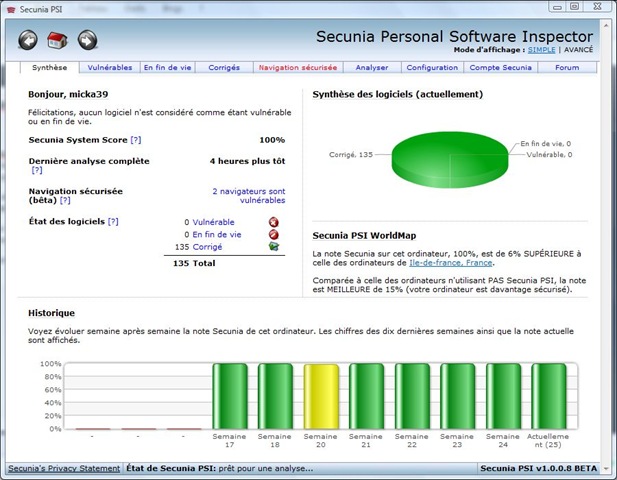The image size is (617, 480).
Task: Click 'prêt pour une analyse...' status text
Action: pos(266,468)
